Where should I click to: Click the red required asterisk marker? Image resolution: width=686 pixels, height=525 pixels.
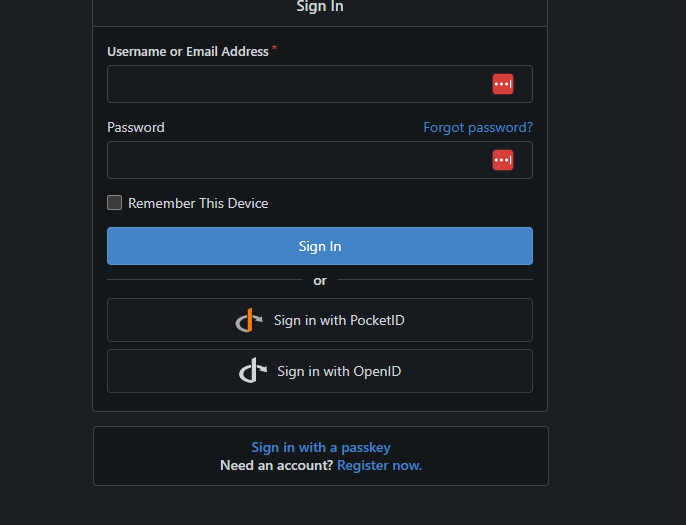[274, 48]
